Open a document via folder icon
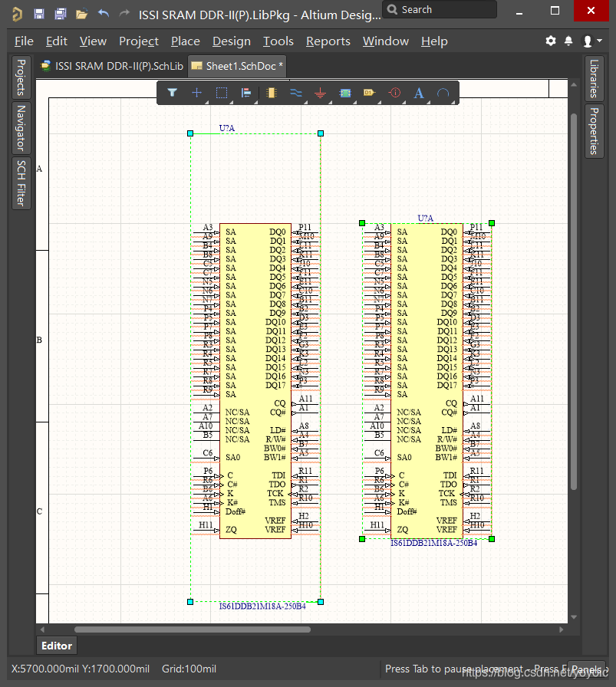 tap(81, 15)
